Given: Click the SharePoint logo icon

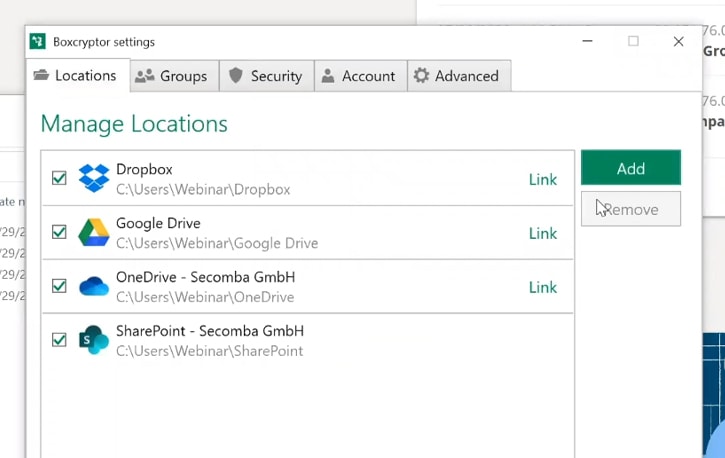Looking at the screenshot, I should pos(94,340).
